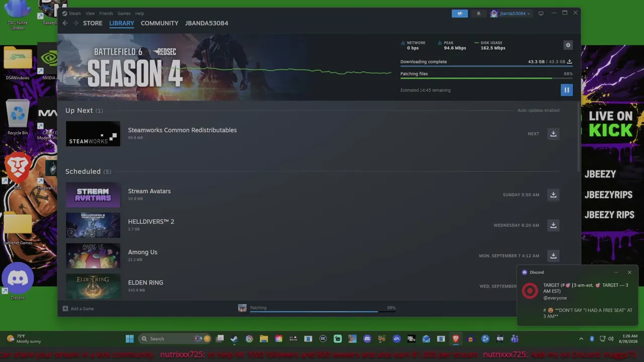This screenshot has width=644, height=362.
Task: Open the Steamworks thumbnail
Action: coord(93,134)
